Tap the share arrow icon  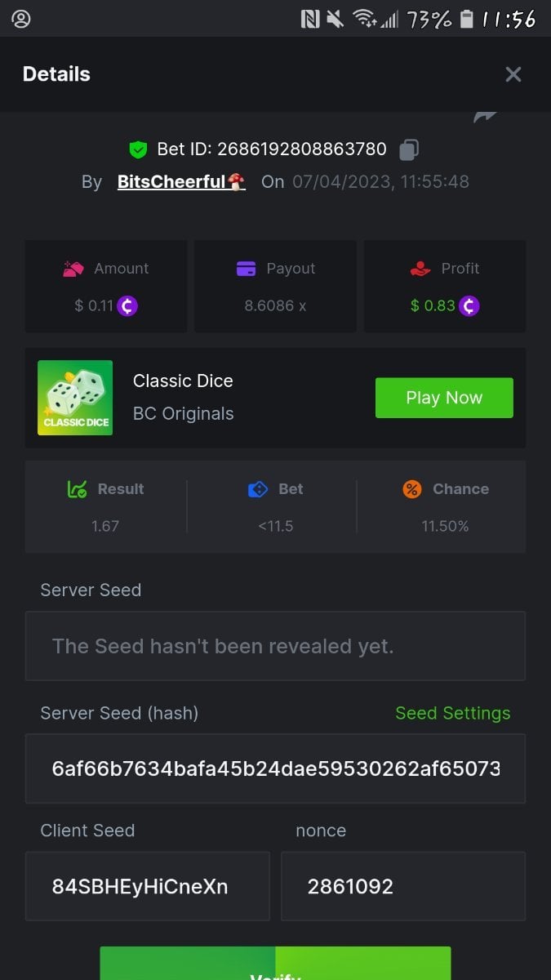[485, 117]
